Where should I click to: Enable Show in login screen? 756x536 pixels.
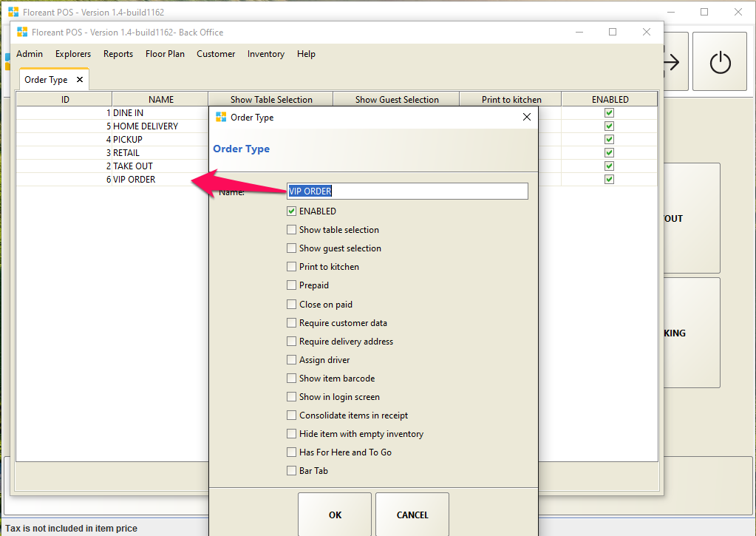[291, 396]
